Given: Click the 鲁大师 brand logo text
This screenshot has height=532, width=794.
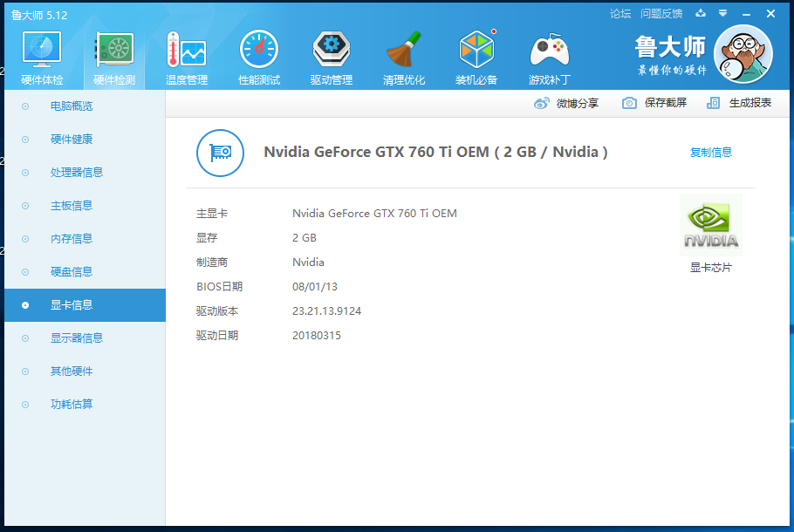Looking at the screenshot, I should (x=670, y=47).
